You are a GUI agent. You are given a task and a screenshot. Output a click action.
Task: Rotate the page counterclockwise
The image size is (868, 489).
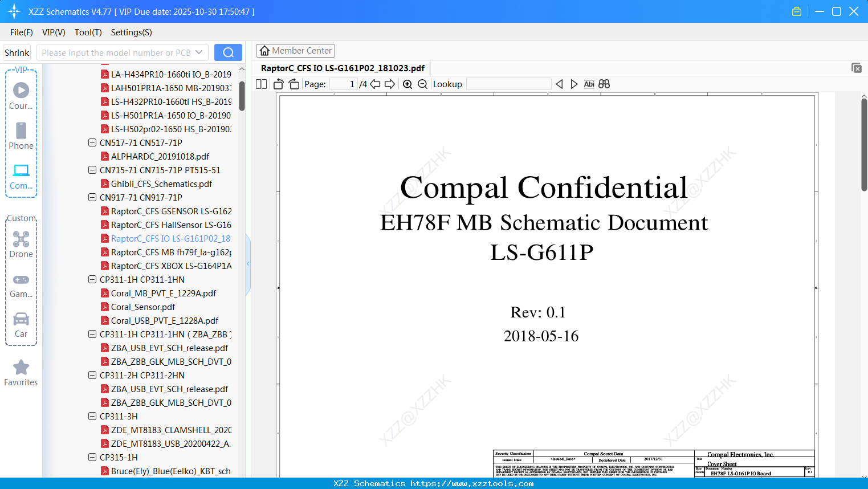(x=278, y=84)
